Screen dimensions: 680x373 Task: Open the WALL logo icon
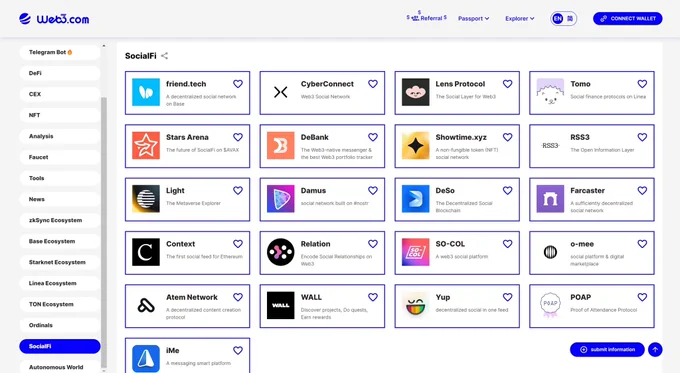point(281,305)
